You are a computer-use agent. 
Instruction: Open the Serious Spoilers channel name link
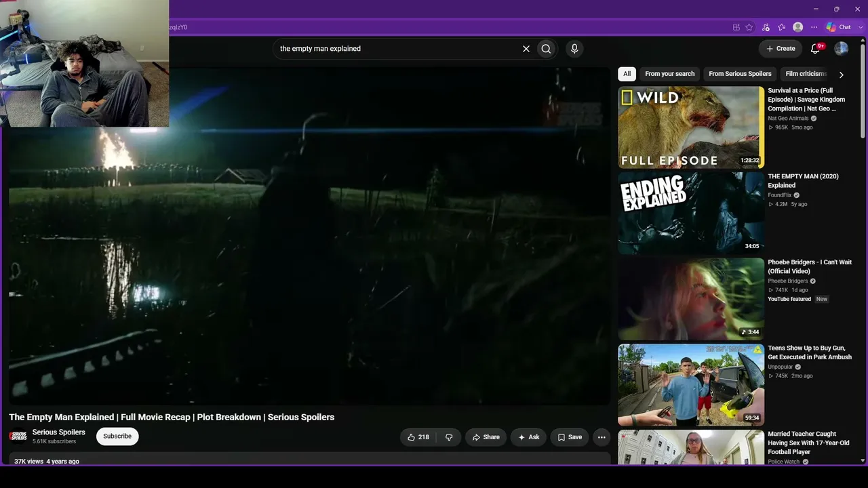59,432
